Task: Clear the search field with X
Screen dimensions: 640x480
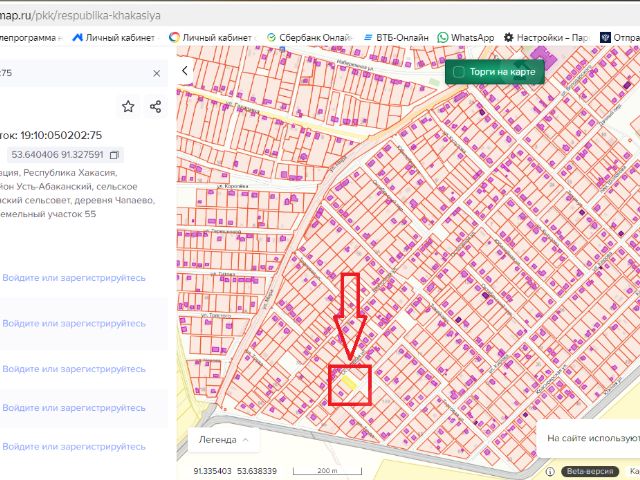Action: coord(156,73)
